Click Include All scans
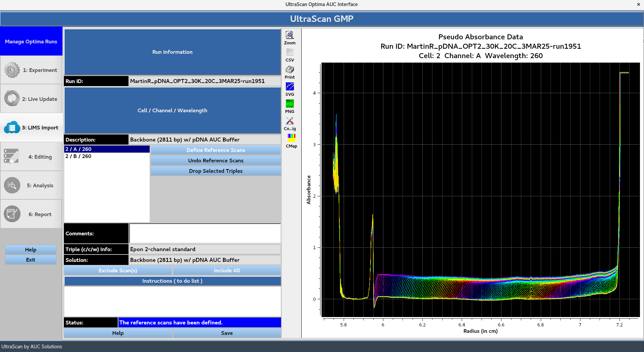The width and height of the screenshot is (644, 352). (x=227, y=270)
